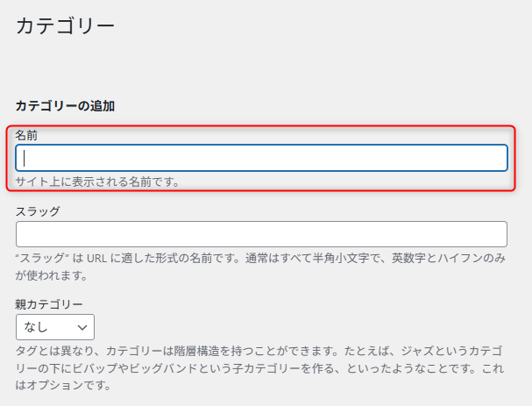Screen dimensions: 532x406
Task: Click the はオプションです。 final help line
Action: tap(63, 385)
